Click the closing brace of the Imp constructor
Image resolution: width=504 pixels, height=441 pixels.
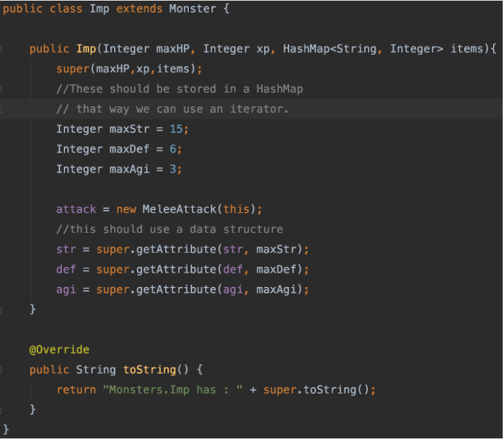32,309
